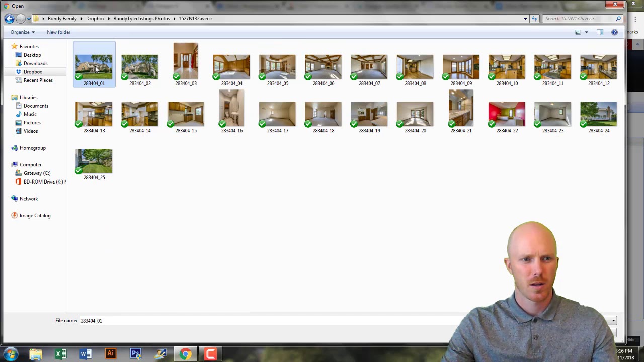This screenshot has width=644, height=362.
Task: Click the Search 1527N132avecir field
Action: [579, 19]
